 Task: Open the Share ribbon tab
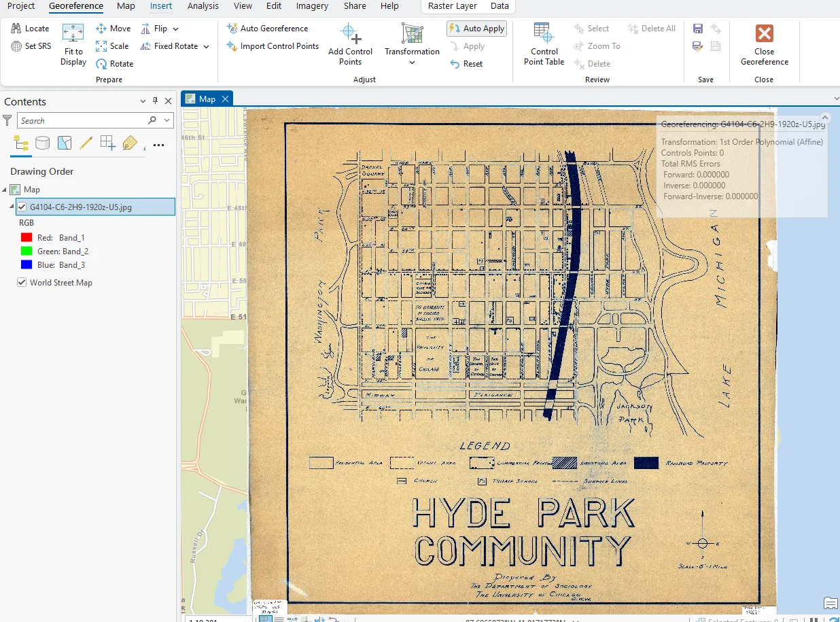tap(355, 6)
